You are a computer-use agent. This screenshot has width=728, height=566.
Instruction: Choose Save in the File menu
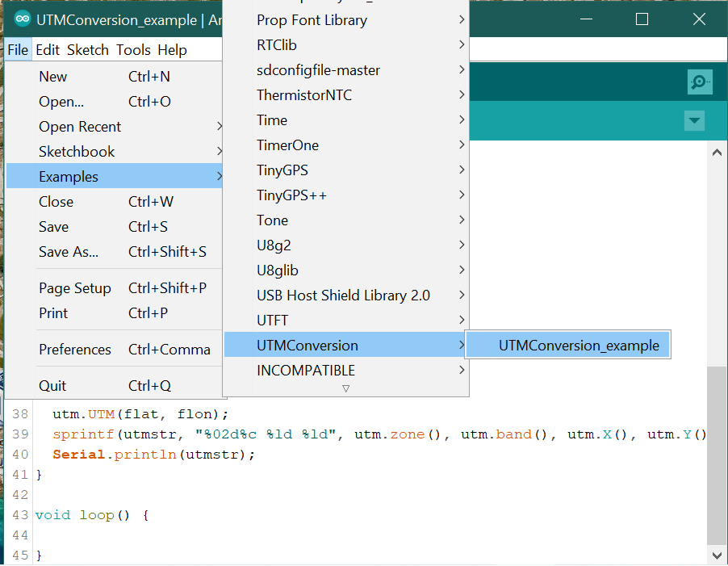[x=115, y=227]
